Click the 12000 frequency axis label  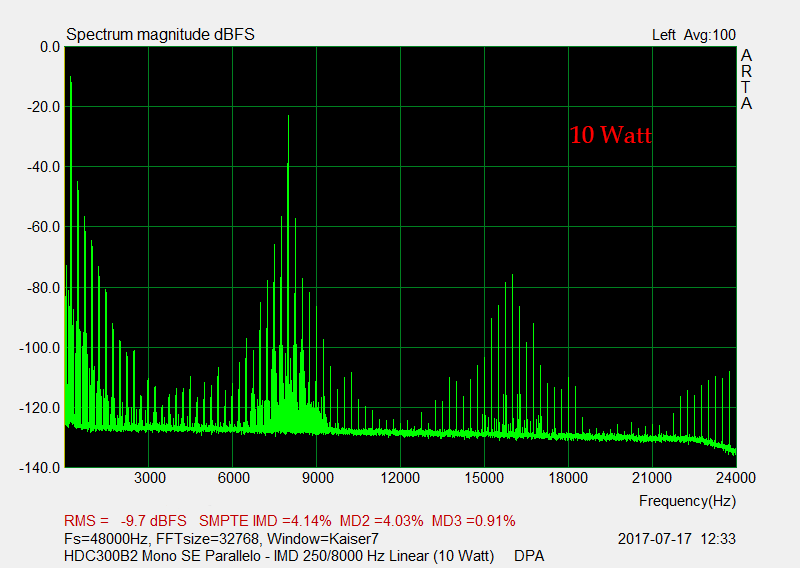[x=400, y=478]
